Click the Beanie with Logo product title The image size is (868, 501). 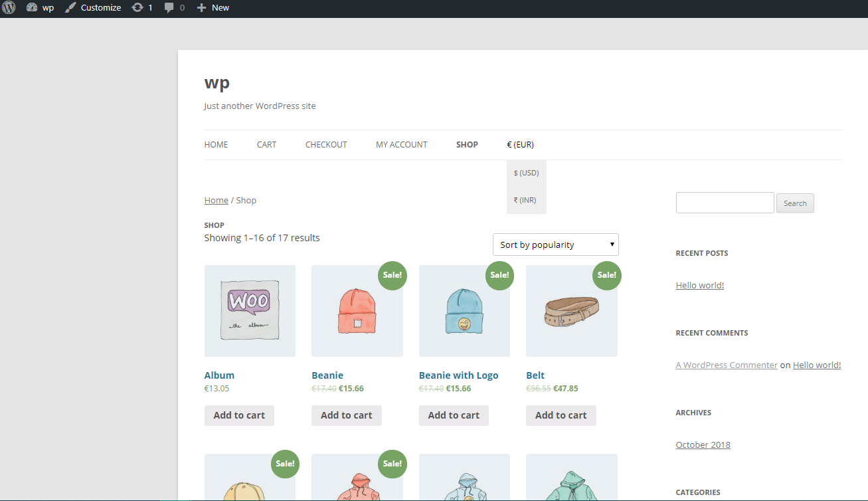click(x=458, y=375)
